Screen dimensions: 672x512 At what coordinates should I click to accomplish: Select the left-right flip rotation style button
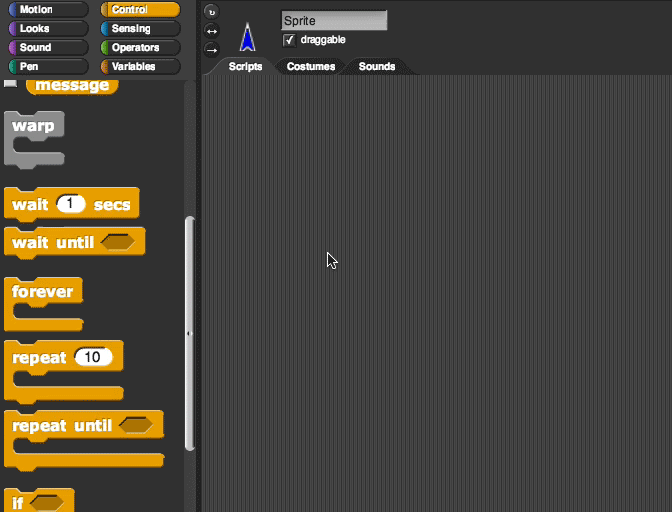pyautogui.click(x=211, y=30)
